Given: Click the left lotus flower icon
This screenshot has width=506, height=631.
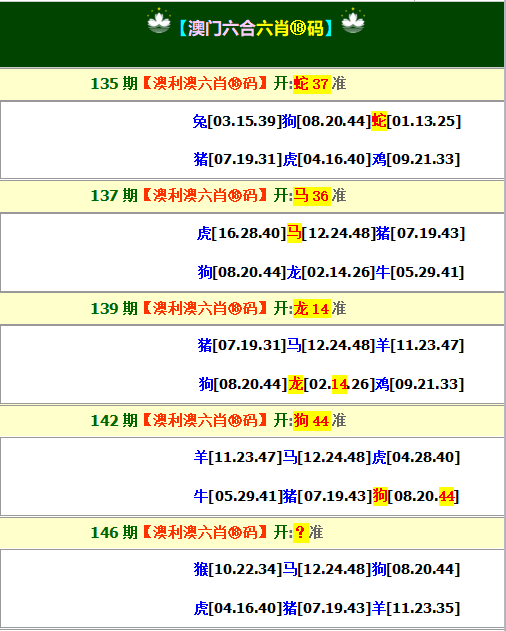Looking at the screenshot, I should [x=159, y=21].
